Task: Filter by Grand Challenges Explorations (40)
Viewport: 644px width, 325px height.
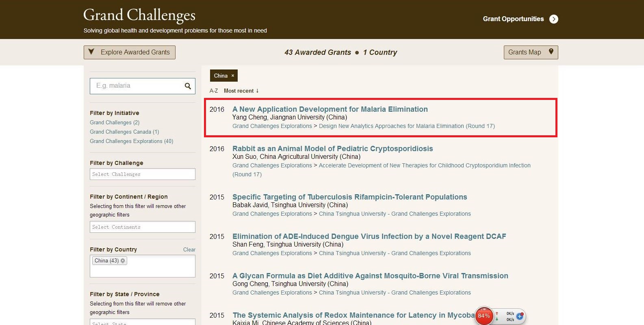Action: 131,141
